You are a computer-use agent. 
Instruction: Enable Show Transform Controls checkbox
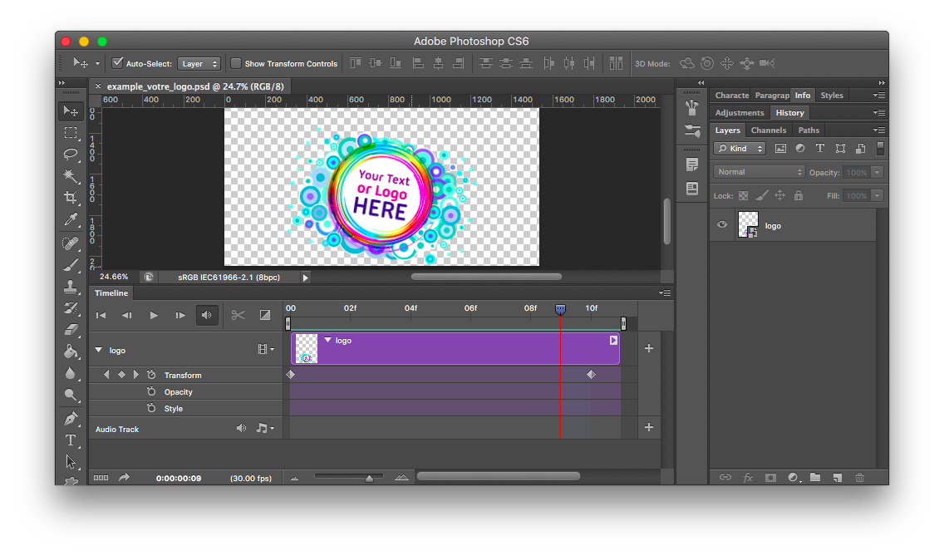click(x=236, y=63)
